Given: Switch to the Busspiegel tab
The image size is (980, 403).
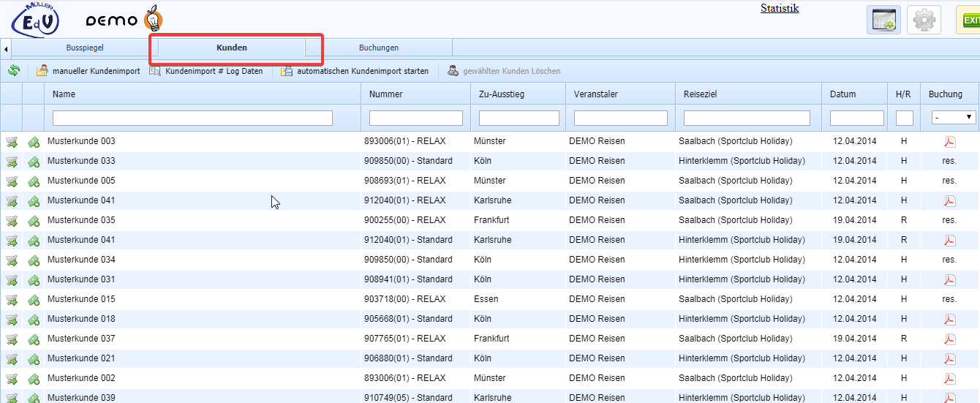Looking at the screenshot, I should pos(85,48).
